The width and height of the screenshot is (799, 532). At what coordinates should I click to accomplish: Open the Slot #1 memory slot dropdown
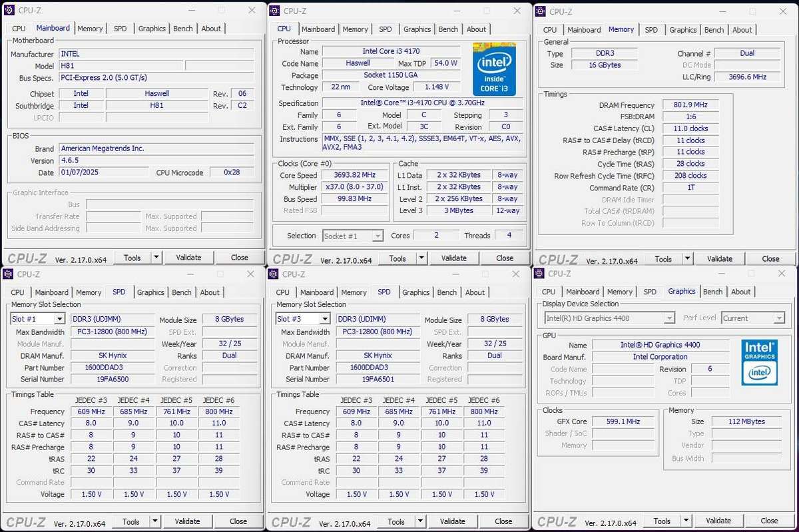[x=59, y=319]
